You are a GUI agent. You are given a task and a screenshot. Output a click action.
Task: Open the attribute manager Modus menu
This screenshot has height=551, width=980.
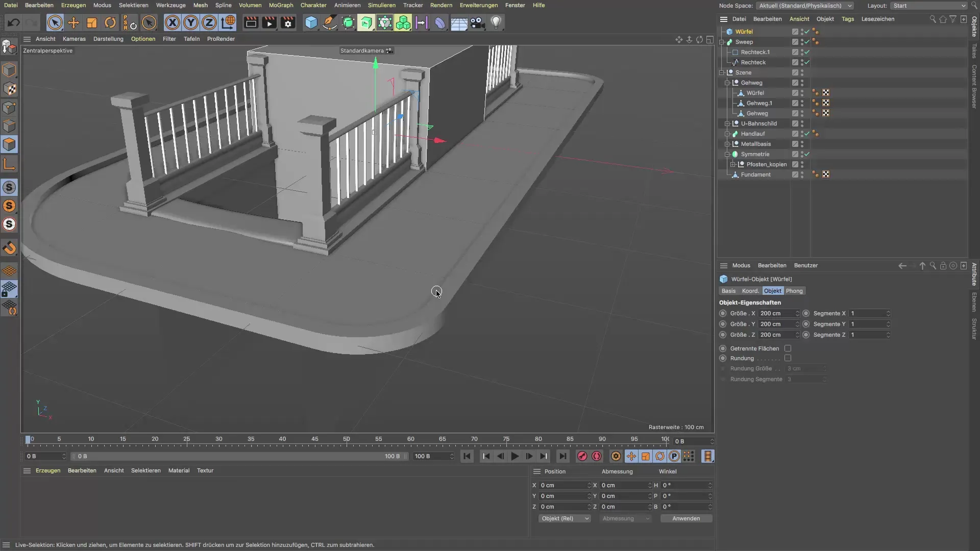point(741,265)
